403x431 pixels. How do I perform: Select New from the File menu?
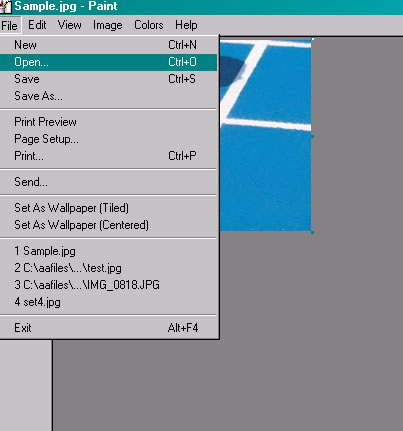109,45
